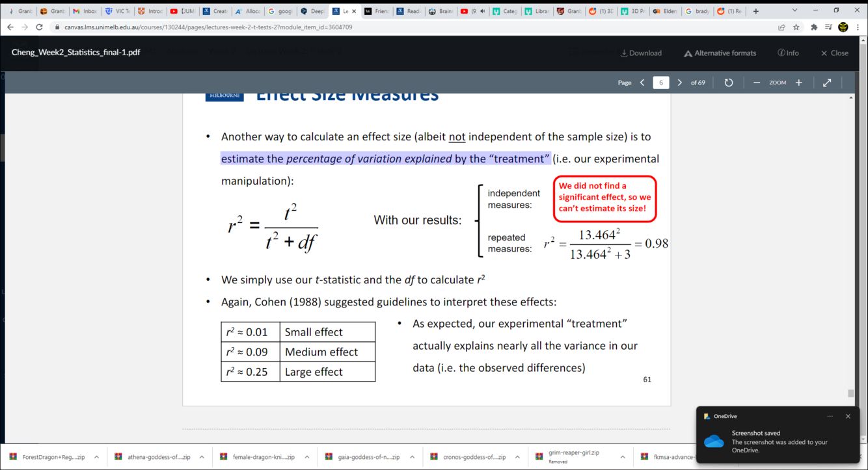Switch to the Gmail Inbox tab

(85, 11)
